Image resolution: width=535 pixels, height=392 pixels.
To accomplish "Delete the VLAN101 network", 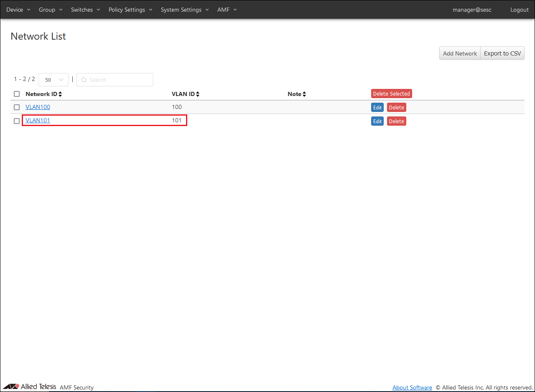I will tap(396, 121).
